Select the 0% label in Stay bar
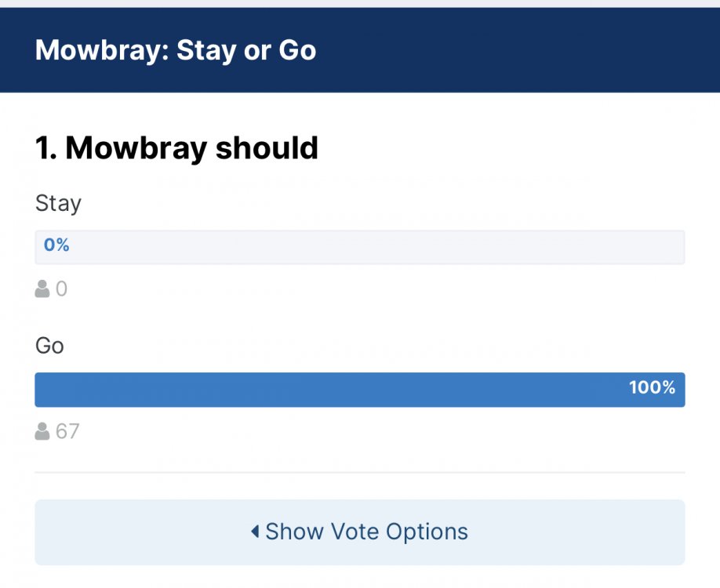Viewport: 720px width, 588px height. coord(56,245)
